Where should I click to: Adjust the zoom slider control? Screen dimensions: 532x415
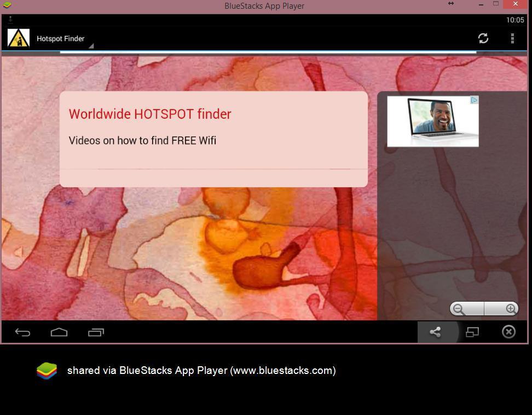[484, 309]
